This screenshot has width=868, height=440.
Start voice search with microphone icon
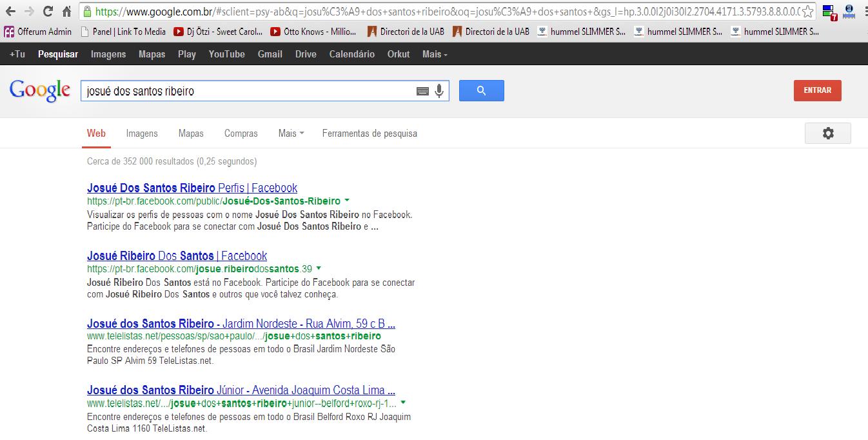tap(439, 91)
